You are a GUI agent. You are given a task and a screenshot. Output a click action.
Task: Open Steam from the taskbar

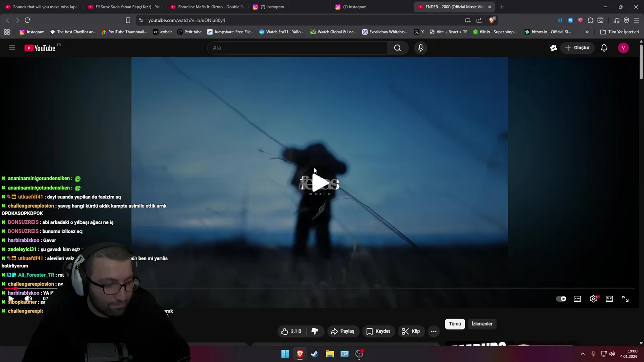[314, 354]
